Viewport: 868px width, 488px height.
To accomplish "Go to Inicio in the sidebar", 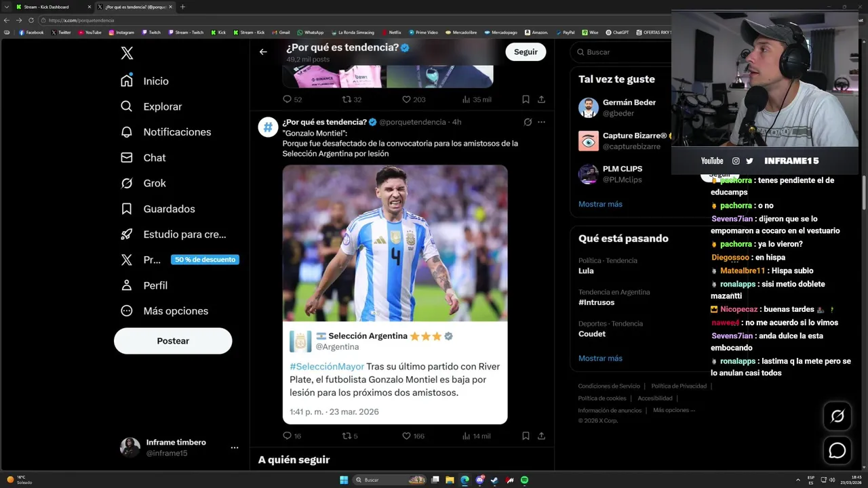I will pos(144,81).
